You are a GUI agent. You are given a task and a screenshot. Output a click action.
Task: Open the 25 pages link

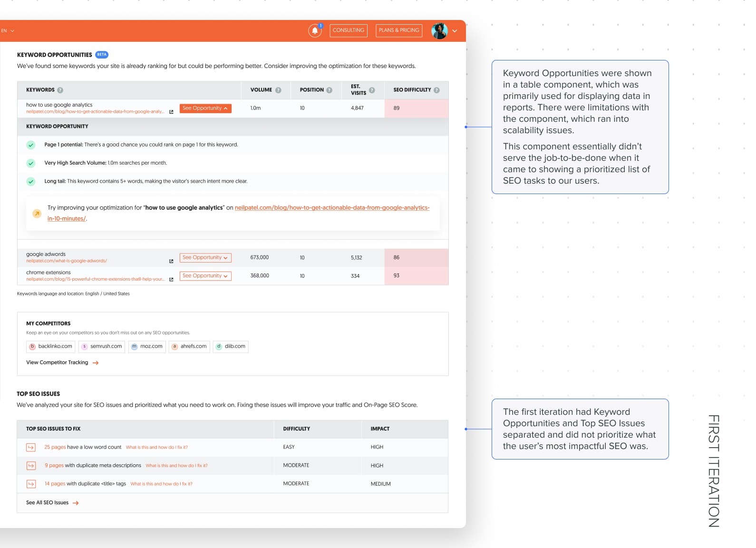tap(55, 447)
